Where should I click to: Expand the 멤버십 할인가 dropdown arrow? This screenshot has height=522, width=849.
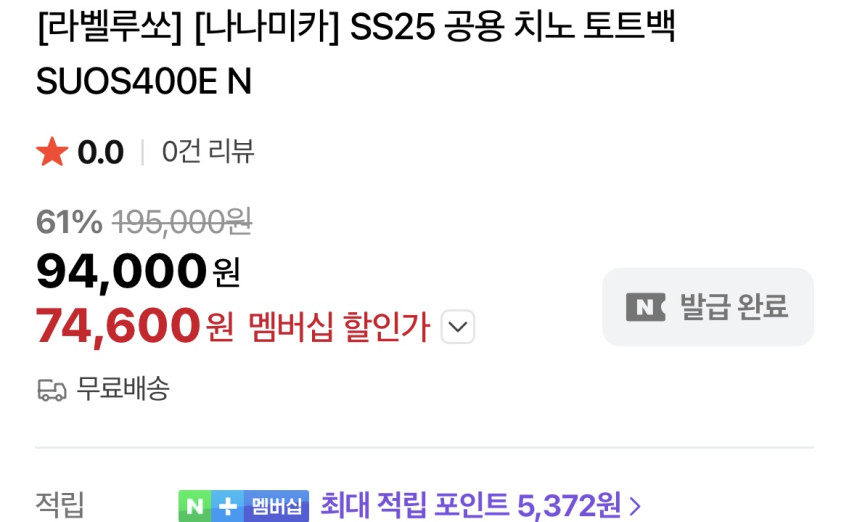click(458, 327)
